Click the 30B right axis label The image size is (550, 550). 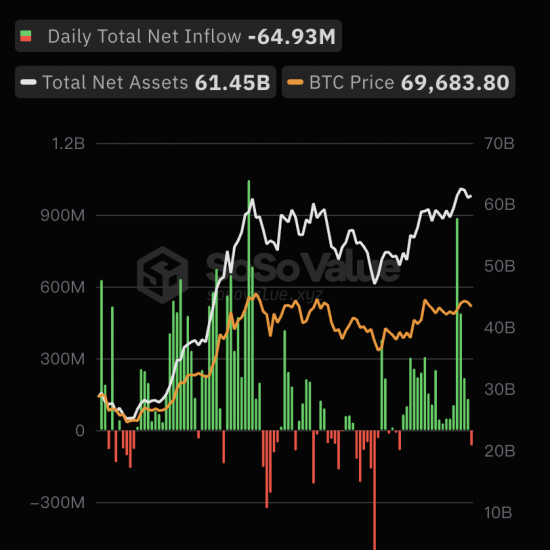499,389
